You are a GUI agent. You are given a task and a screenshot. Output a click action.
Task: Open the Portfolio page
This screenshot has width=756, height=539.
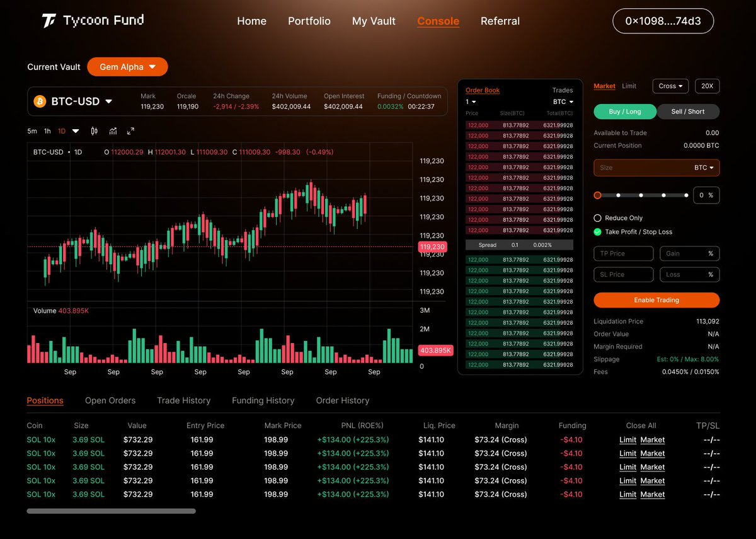pyautogui.click(x=309, y=21)
